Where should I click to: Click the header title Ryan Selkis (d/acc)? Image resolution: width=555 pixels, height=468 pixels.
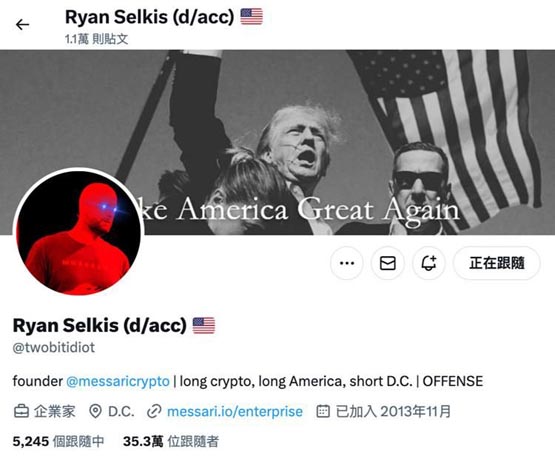pos(149,17)
